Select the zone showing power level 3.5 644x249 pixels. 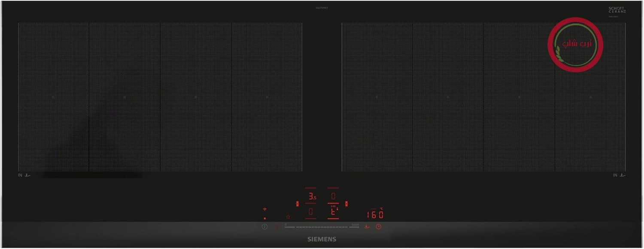coord(312,196)
